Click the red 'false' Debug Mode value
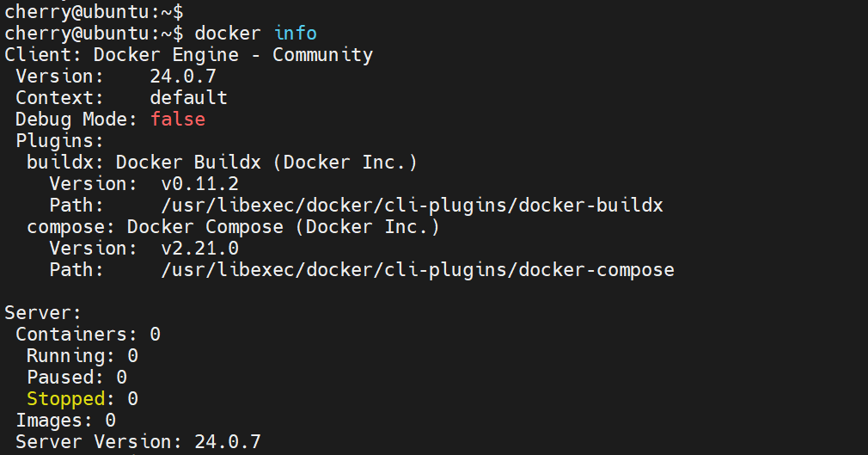The height and width of the screenshot is (455, 868). [178, 120]
